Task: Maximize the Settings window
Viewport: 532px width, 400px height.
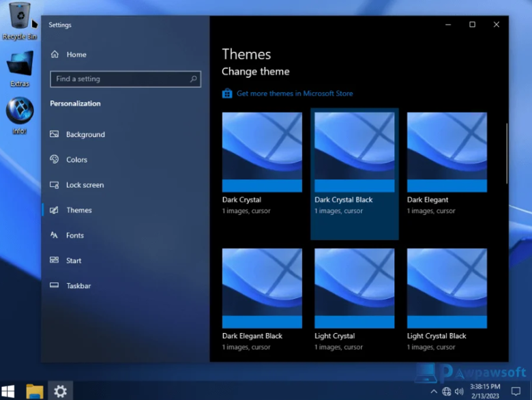Action: click(x=472, y=25)
